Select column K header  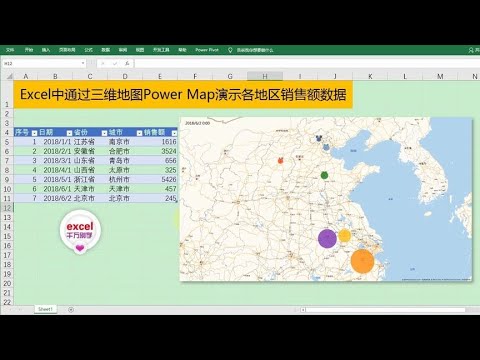370,77
